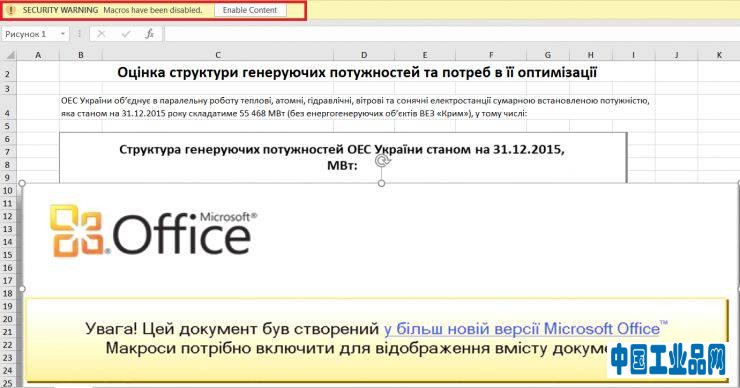Click the formula bar expand dots handle

click(x=79, y=34)
